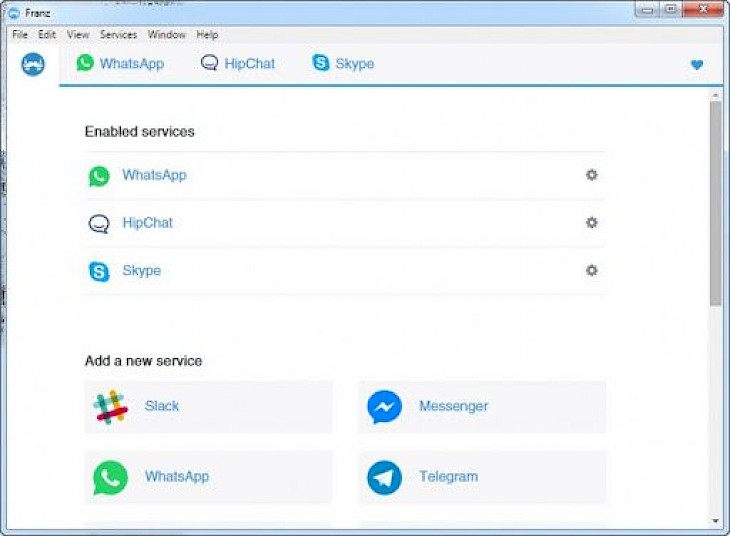Open the Help menu
Screen dimensions: 730x536
(207, 34)
